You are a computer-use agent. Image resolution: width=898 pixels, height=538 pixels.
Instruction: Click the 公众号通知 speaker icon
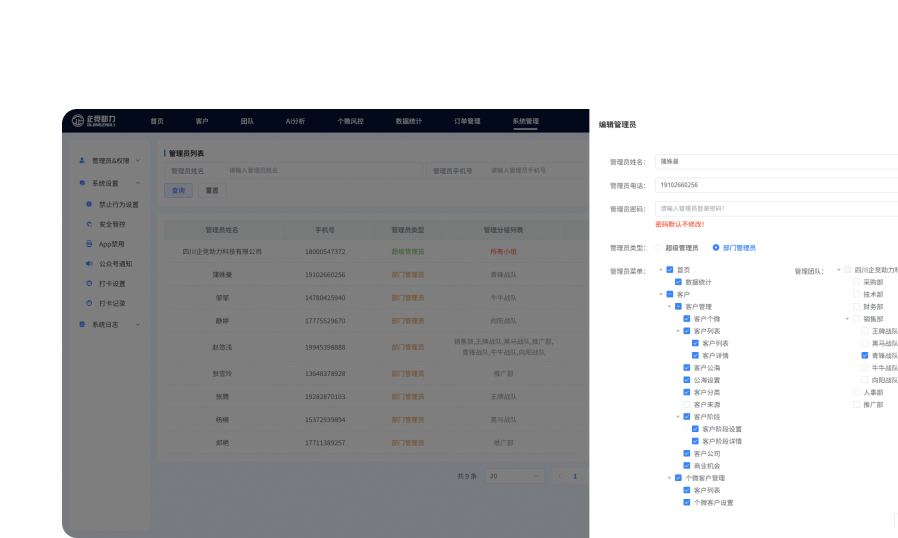pos(89,264)
